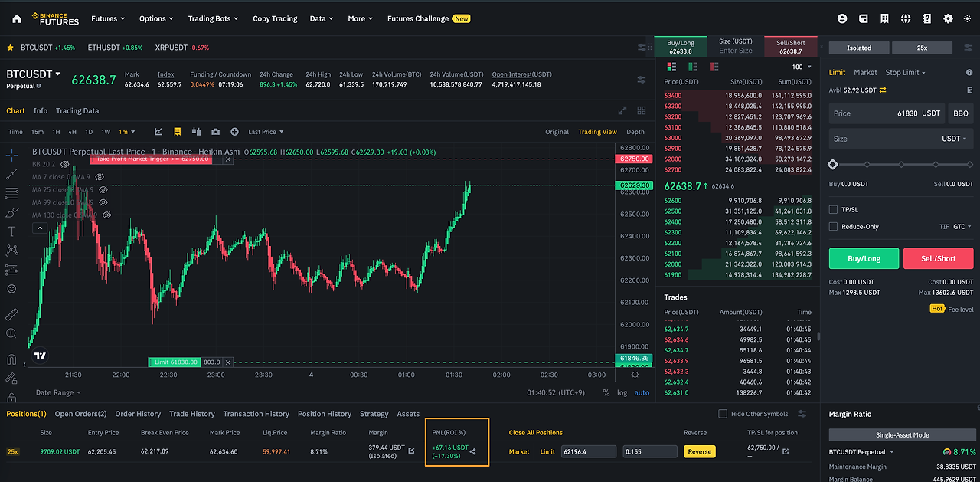980x482 pixels.
Task: Show combined buy and sell order book view
Action: [x=672, y=67]
